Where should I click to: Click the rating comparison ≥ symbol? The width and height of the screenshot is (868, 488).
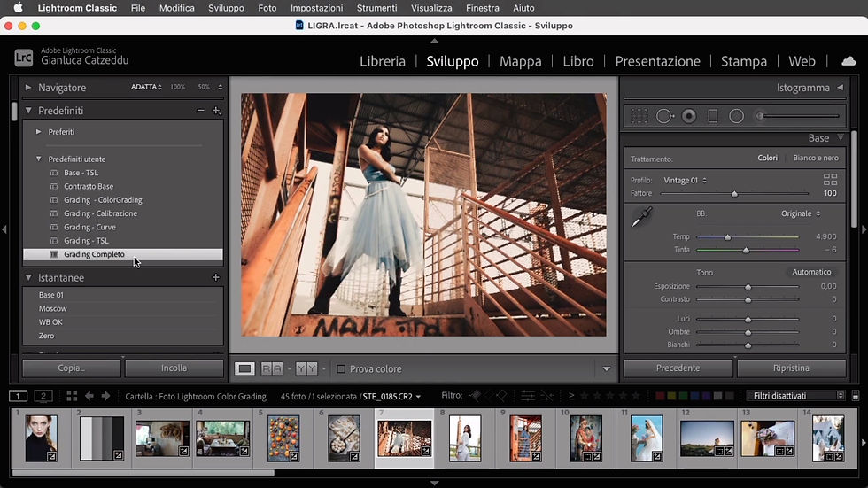(571, 396)
